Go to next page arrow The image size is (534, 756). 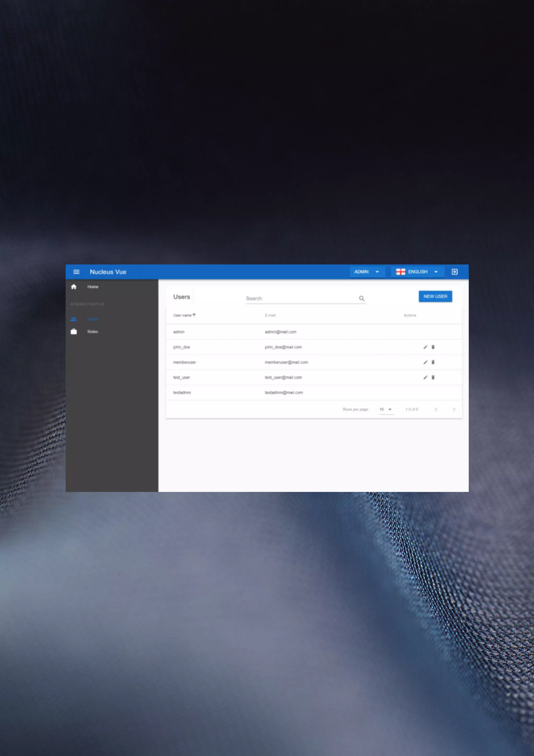click(x=454, y=409)
